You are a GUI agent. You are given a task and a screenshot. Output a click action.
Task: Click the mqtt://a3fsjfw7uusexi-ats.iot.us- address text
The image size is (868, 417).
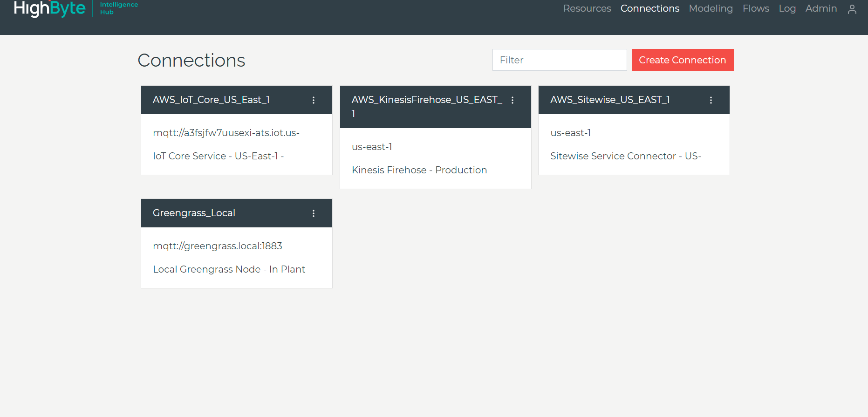pos(226,133)
